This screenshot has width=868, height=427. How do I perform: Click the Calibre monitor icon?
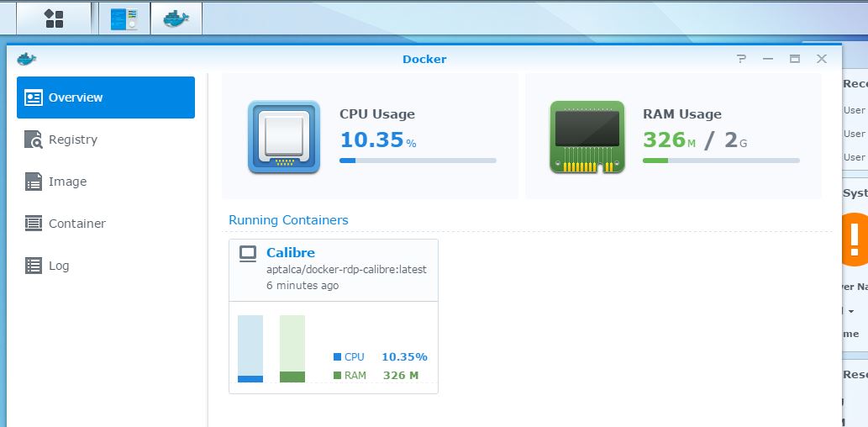click(x=247, y=254)
